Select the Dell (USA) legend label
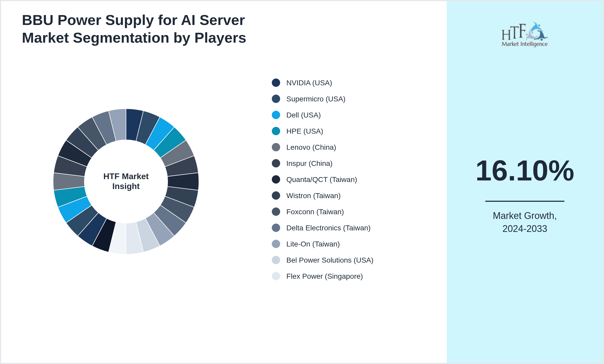Image resolution: width=604 pixels, height=364 pixels. click(304, 115)
